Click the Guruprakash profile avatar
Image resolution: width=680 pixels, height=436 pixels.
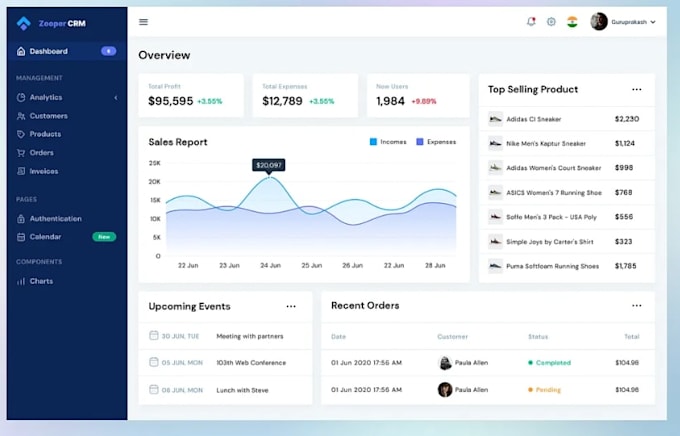click(x=599, y=22)
